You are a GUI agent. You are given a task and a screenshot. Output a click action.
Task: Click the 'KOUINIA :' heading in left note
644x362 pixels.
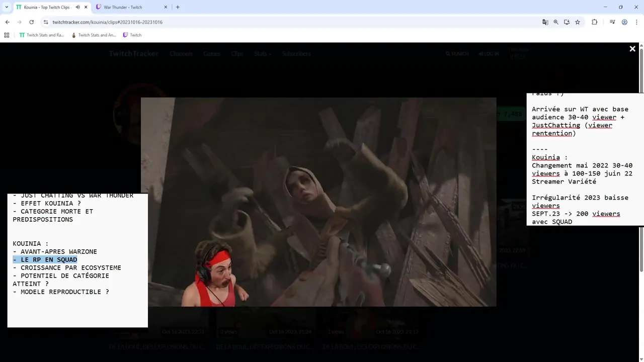pyautogui.click(x=31, y=243)
